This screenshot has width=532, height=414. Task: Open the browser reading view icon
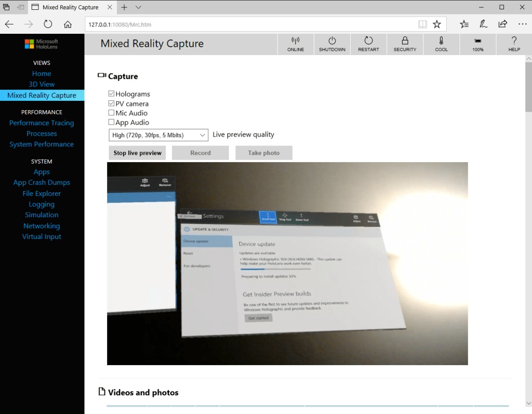click(423, 24)
